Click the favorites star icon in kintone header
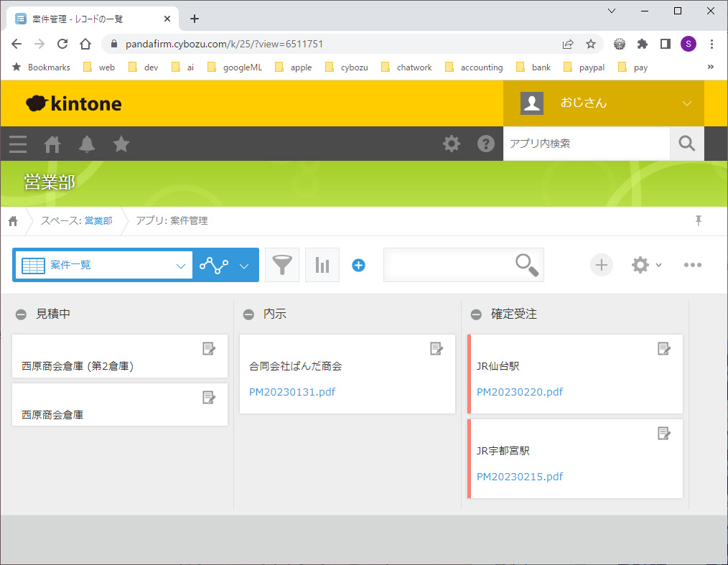 121,144
